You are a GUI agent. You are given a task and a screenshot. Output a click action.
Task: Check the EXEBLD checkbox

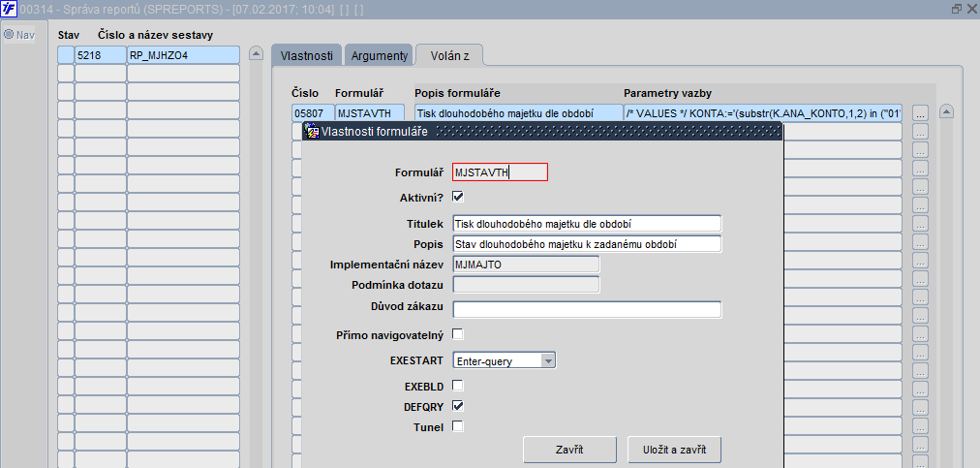pos(458,384)
